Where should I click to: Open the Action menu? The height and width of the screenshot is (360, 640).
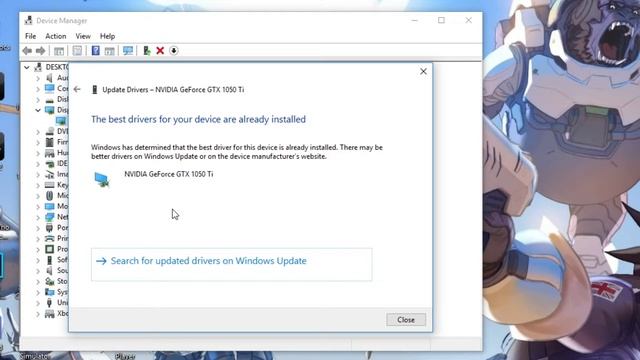point(56,36)
